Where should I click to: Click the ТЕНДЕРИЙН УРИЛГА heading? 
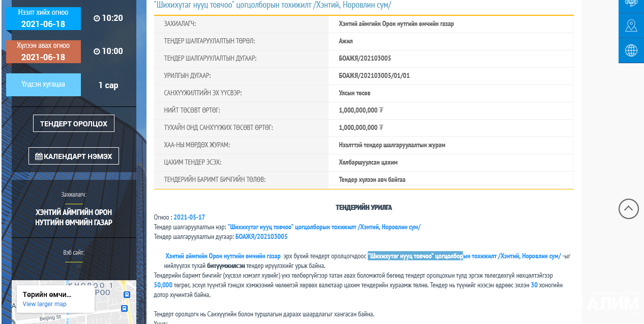[x=364, y=207]
